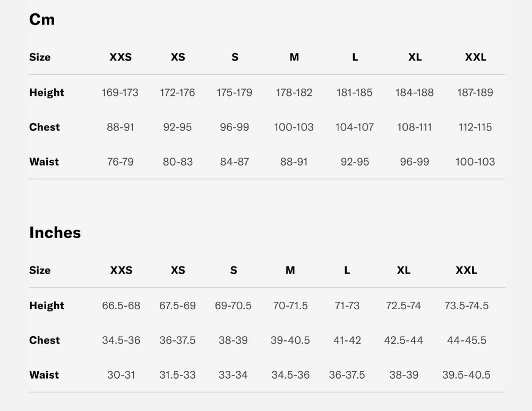Select the 39.5-40.5 waist cell

click(467, 375)
